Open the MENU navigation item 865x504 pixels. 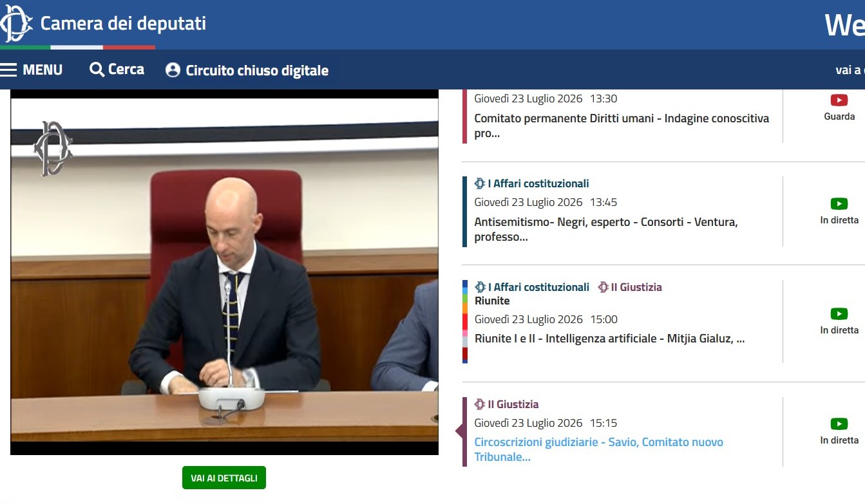click(x=43, y=70)
